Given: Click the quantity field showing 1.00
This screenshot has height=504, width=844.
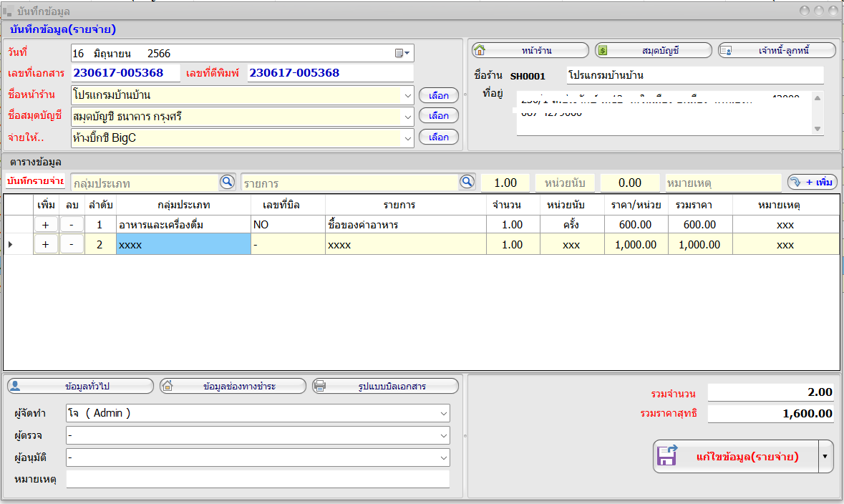Looking at the screenshot, I should coord(505,183).
